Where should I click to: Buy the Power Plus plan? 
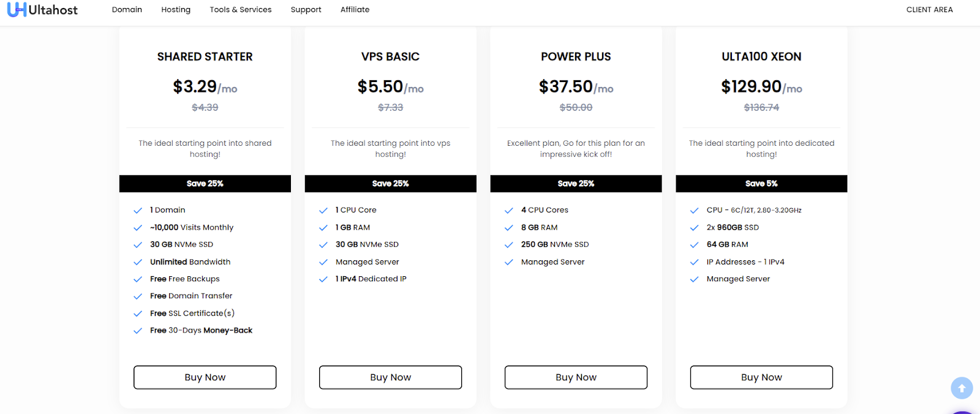coord(576,377)
